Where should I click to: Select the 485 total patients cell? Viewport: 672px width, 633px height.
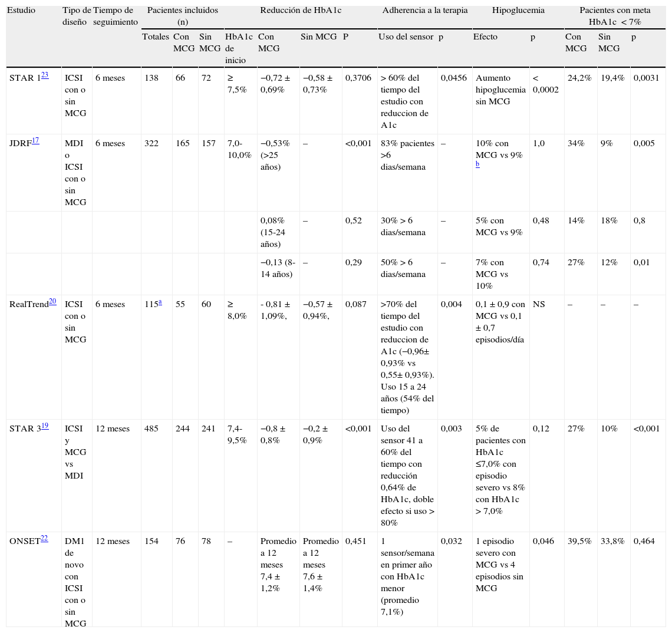pyautogui.click(x=151, y=429)
